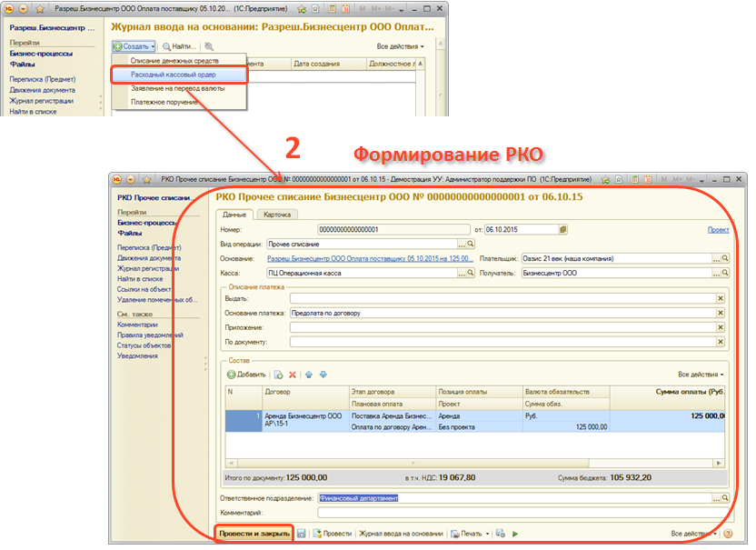This screenshot has height=550, width=756.
Task: Open the Создать dropdown menu
Action: pos(134,45)
